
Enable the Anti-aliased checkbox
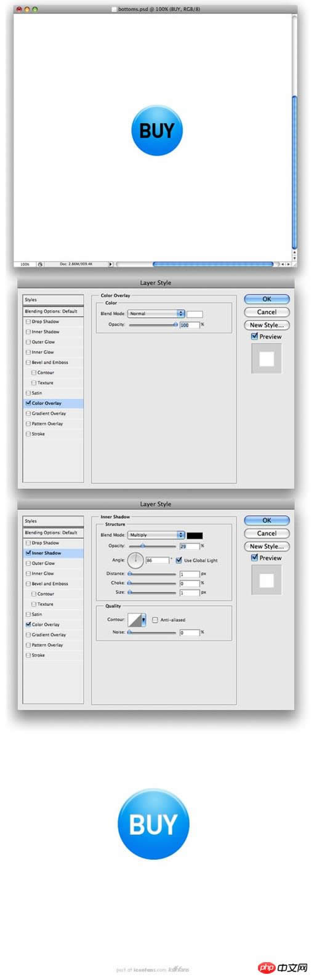[155, 620]
